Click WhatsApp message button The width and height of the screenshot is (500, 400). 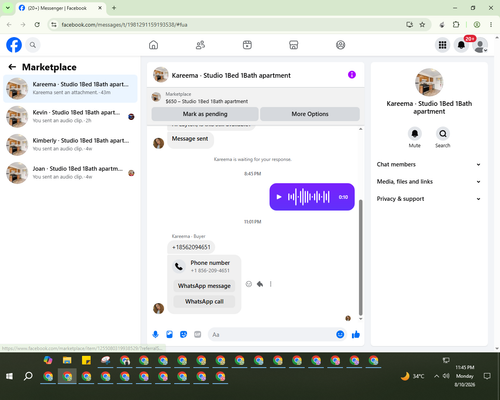pos(204,286)
